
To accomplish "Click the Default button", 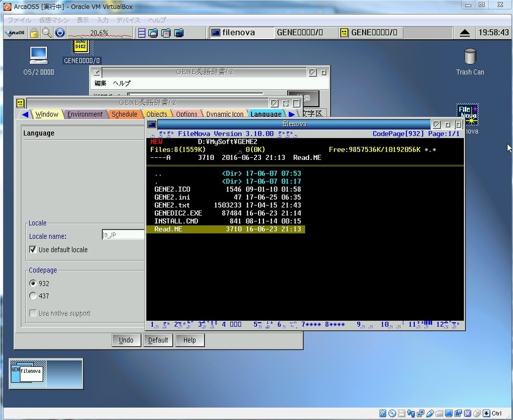I will (158, 340).
